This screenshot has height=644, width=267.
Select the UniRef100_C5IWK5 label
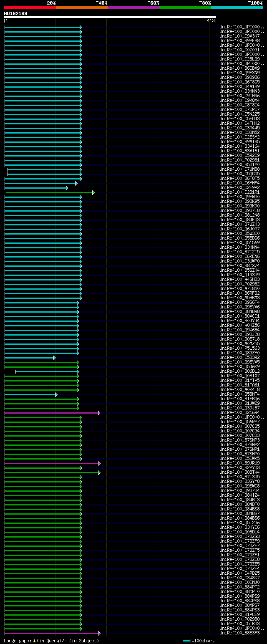point(239,459)
